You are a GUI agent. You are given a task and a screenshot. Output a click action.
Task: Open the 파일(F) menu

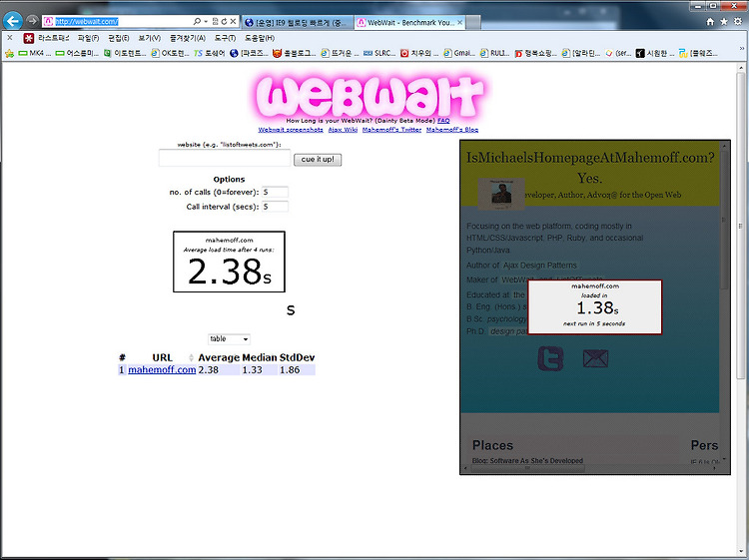(88, 38)
